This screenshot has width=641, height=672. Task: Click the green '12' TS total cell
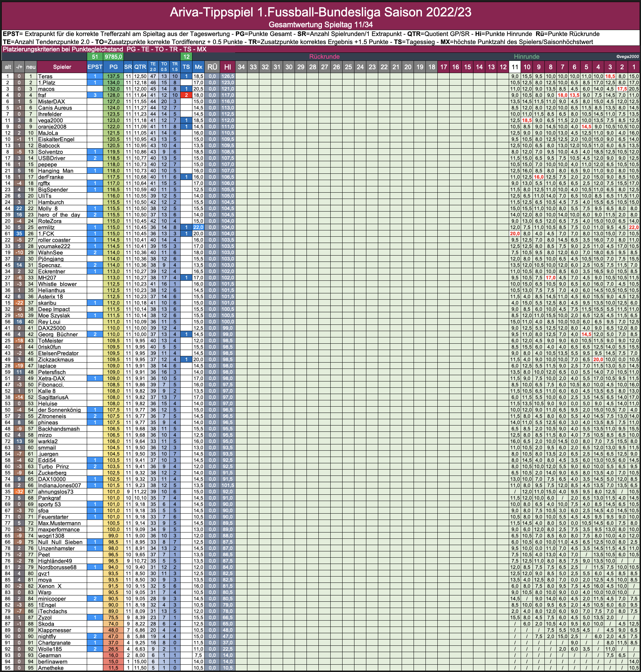[186, 57]
